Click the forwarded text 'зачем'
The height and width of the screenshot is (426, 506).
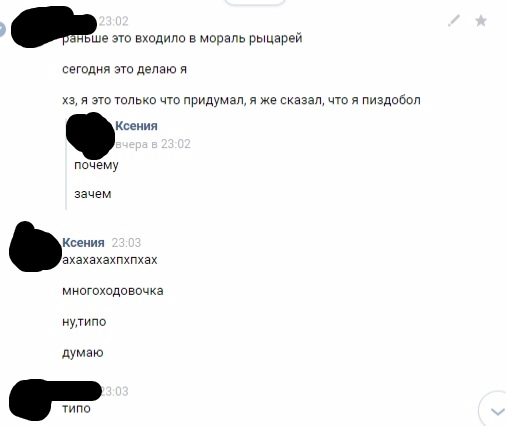coord(93,194)
